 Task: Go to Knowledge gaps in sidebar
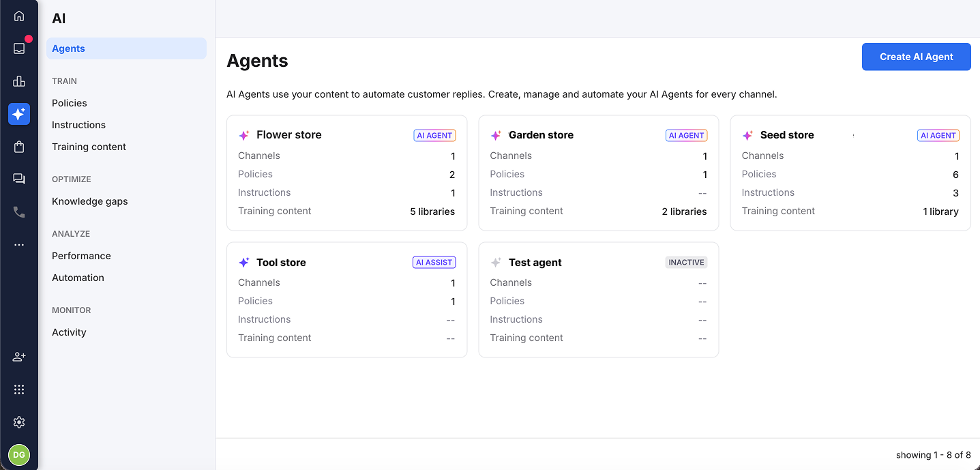pyautogui.click(x=90, y=201)
